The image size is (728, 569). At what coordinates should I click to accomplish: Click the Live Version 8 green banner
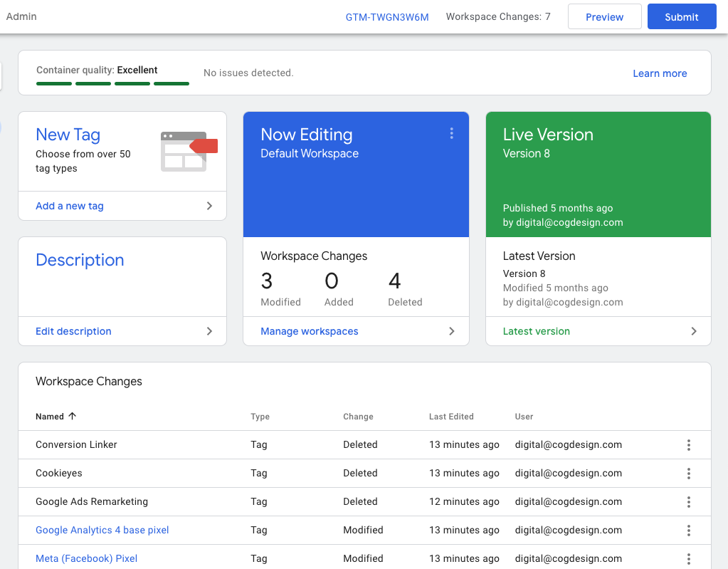click(x=598, y=174)
